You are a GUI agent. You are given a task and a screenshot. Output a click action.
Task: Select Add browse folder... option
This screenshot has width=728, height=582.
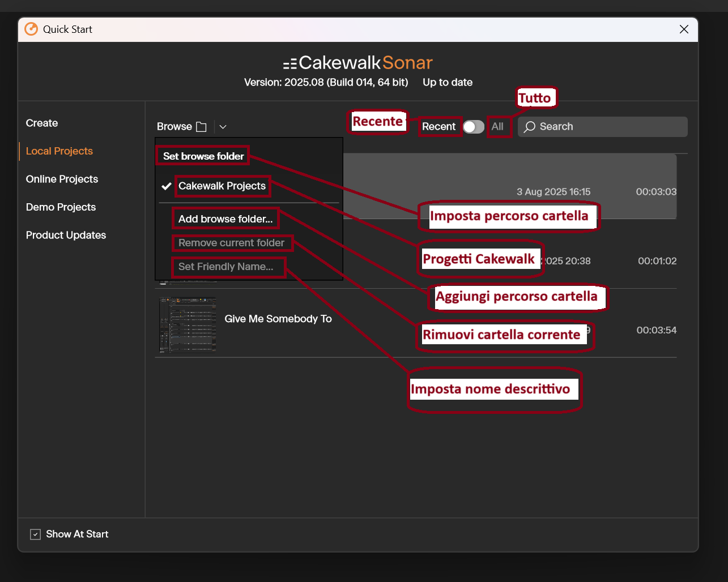225,219
